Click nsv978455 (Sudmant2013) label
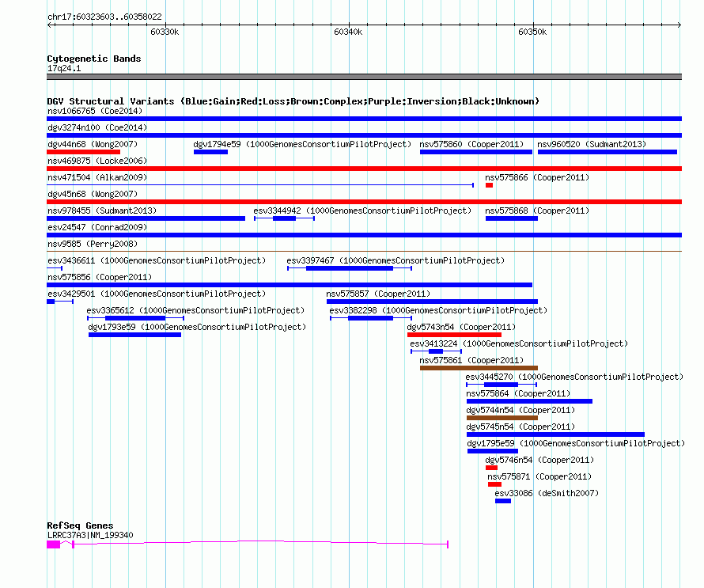 102,211
